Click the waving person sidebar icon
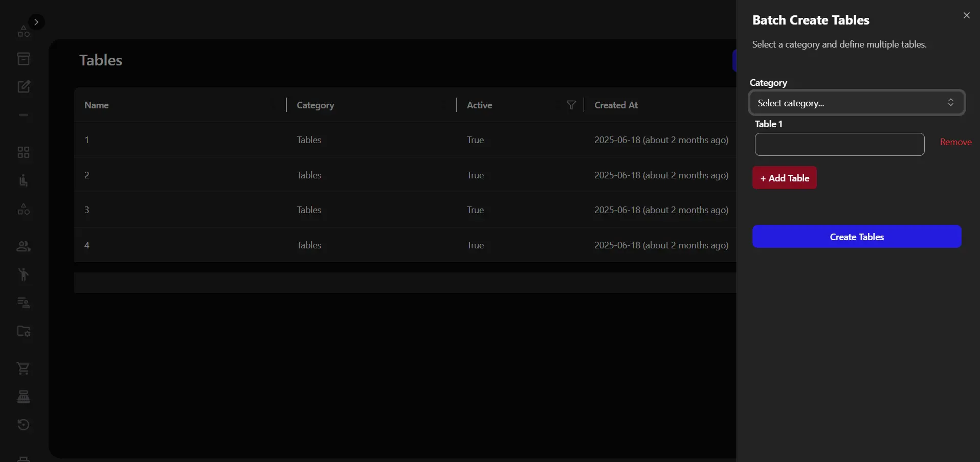Image resolution: width=980 pixels, height=462 pixels. click(24, 275)
